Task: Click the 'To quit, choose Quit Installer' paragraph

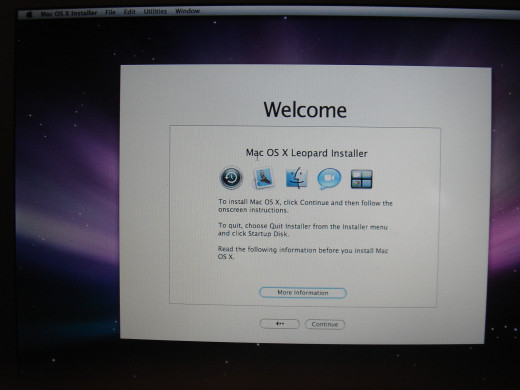Action: point(303,230)
